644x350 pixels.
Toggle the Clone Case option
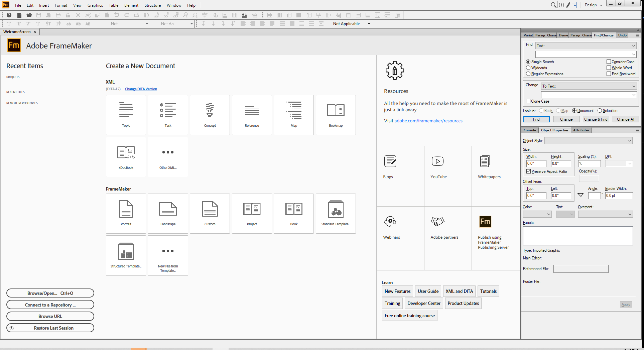528,101
